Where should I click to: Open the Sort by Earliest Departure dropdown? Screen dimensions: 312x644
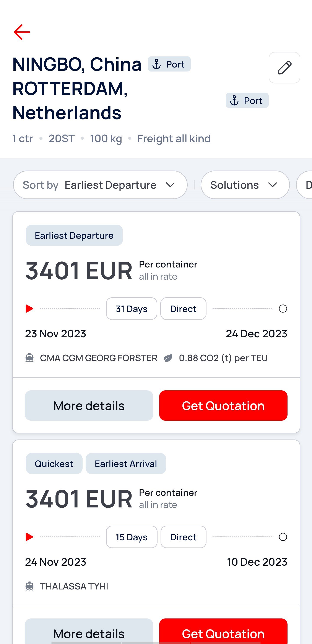(100, 185)
